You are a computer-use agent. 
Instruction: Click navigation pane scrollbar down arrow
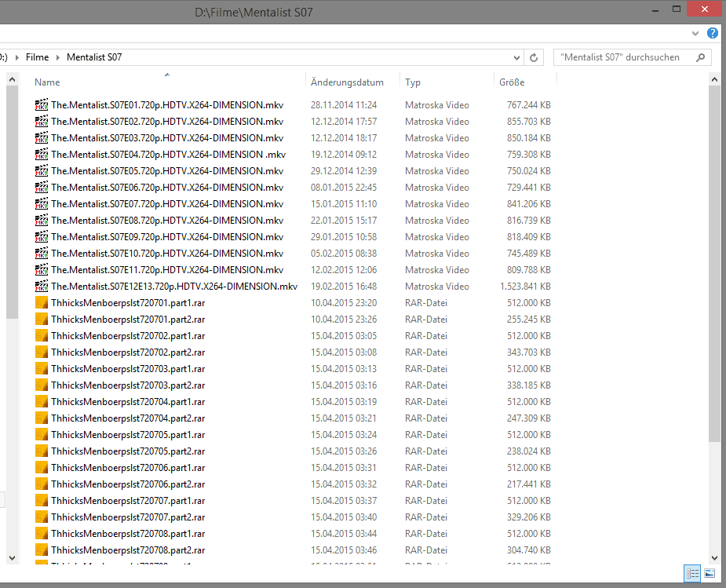[12, 558]
